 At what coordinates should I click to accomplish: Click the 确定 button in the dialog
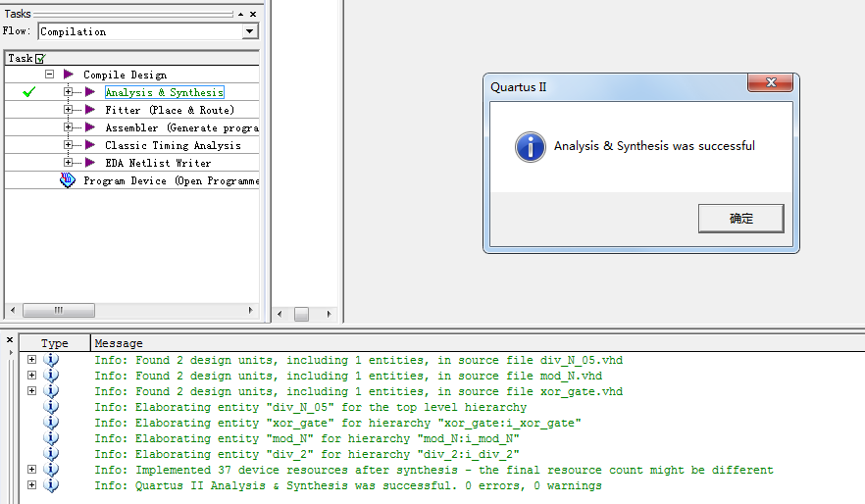(x=740, y=219)
